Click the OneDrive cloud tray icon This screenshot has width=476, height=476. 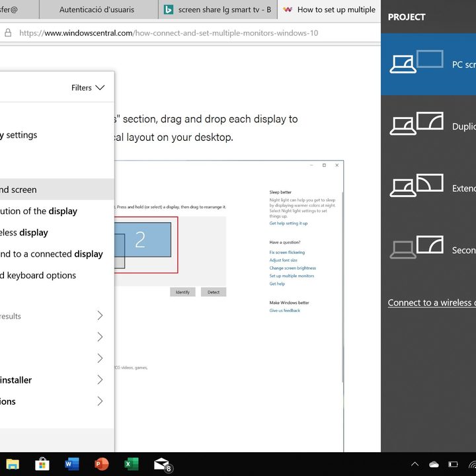coord(434,464)
